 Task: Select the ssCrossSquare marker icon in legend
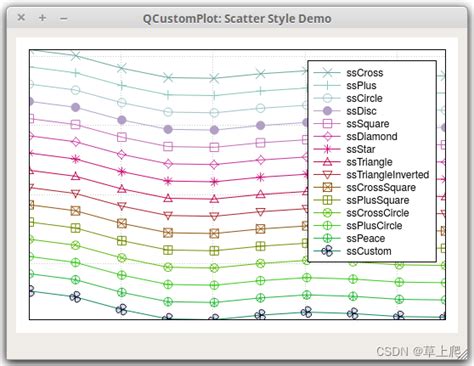327,187
